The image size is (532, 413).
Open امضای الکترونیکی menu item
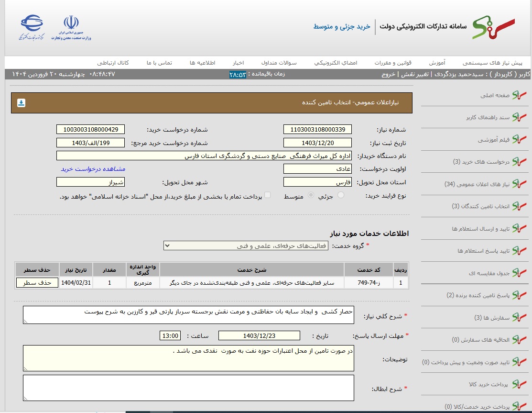click(x=336, y=63)
